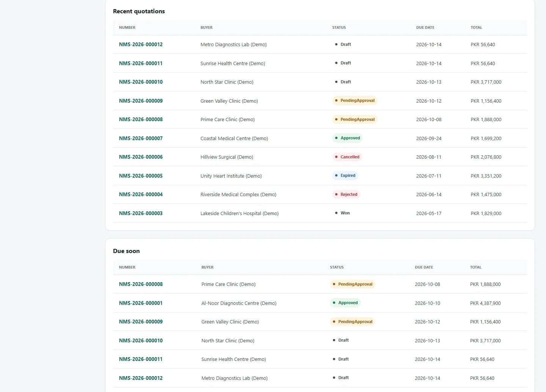The height and width of the screenshot is (392, 546).
Task: Click Approved badge for Al-Noor Diagnostic Centre
Action: point(345,303)
